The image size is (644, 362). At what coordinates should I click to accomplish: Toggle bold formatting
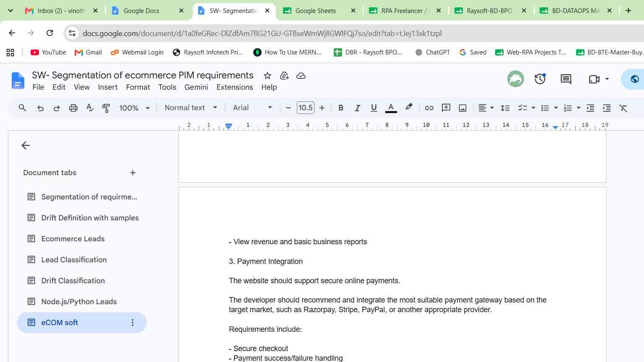(341, 108)
